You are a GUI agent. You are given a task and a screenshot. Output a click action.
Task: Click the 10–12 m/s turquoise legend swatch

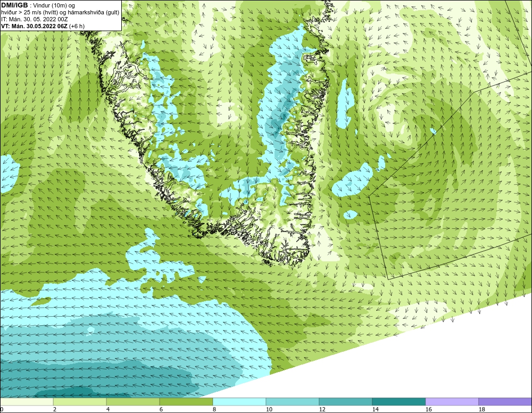click(293, 402)
